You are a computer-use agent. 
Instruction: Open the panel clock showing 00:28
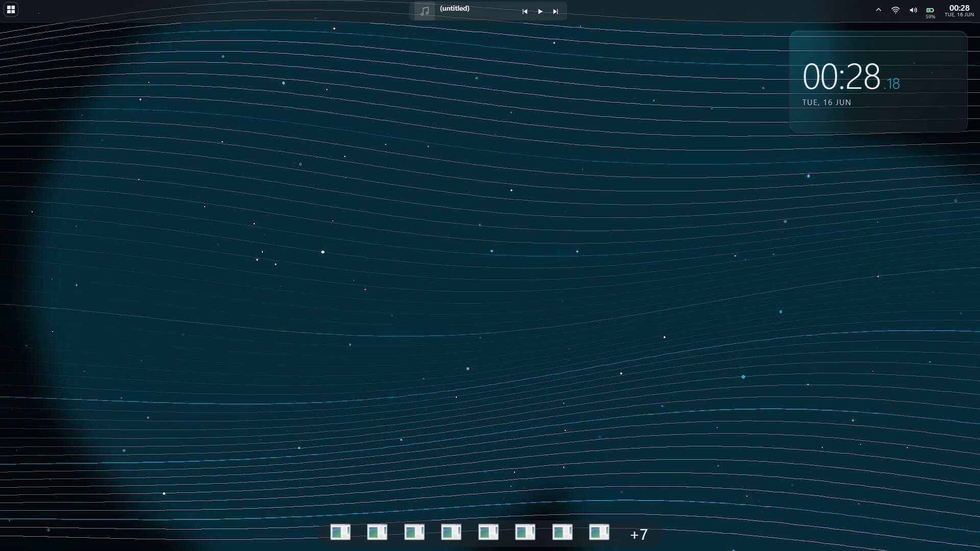pos(959,11)
